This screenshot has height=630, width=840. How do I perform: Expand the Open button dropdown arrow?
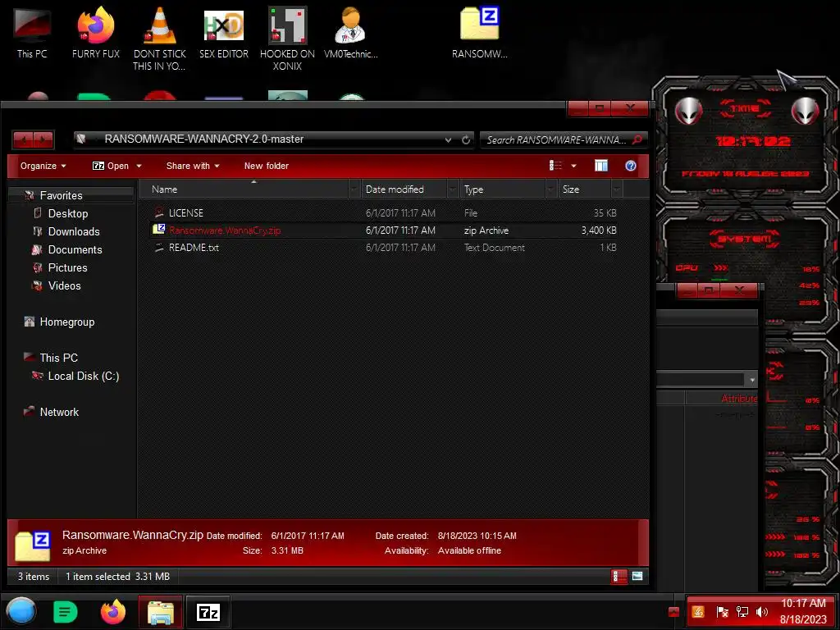pyautogui.click(x=139, y=166)
